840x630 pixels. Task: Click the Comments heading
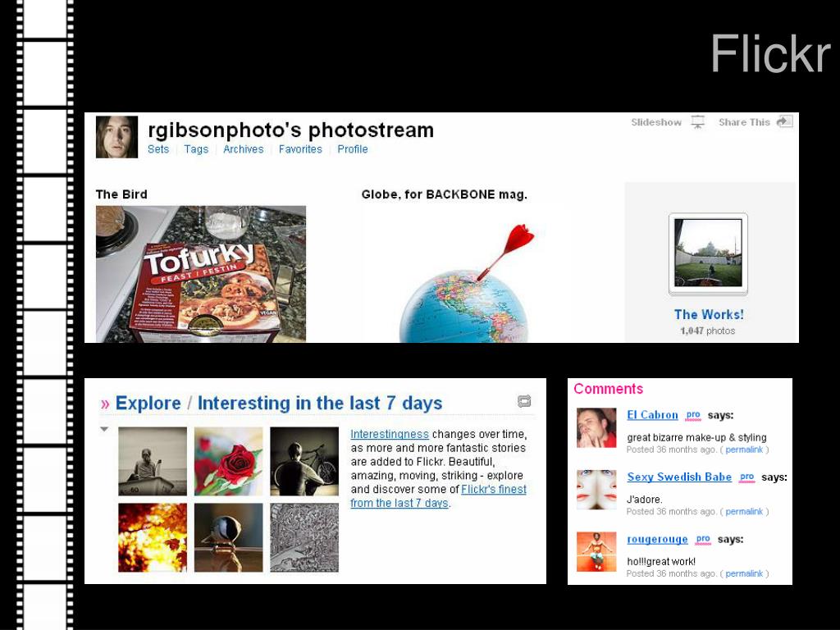(x=608, y=389)
